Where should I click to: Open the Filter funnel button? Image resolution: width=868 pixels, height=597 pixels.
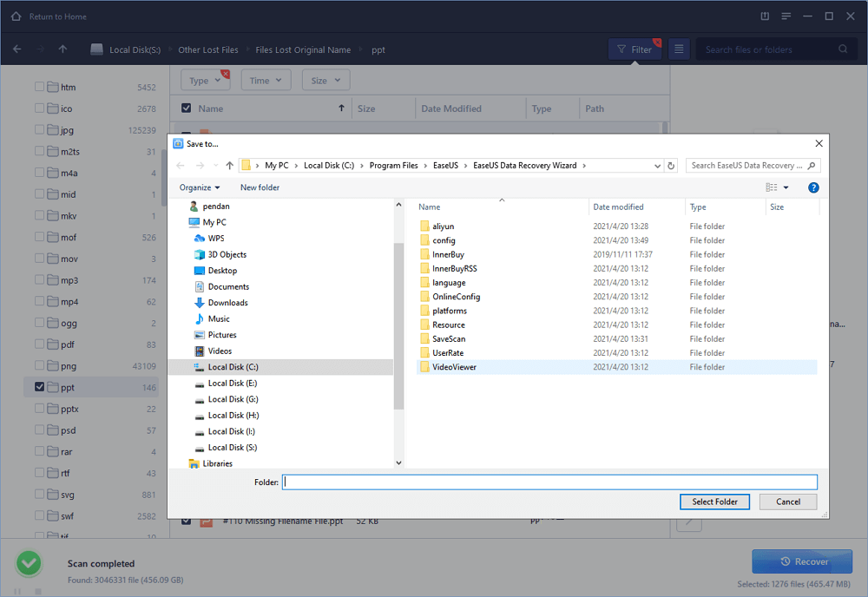click(x=634, y=49)
